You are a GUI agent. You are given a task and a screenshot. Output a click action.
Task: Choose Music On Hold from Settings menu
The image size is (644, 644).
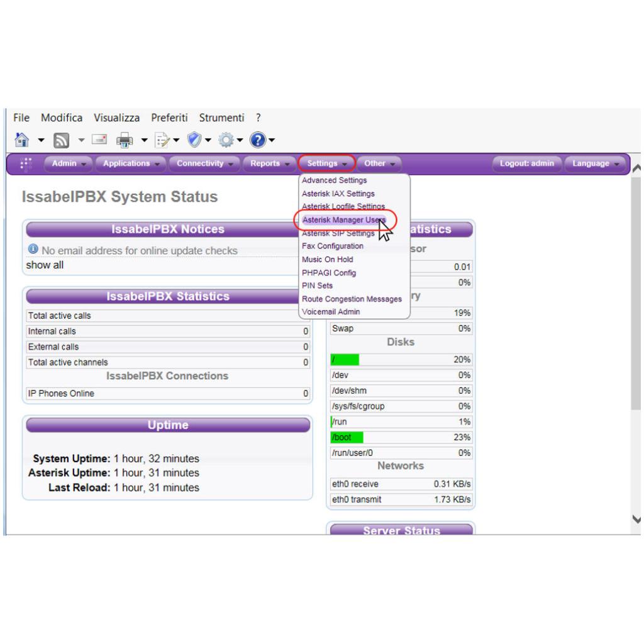[x=327, y=259]
